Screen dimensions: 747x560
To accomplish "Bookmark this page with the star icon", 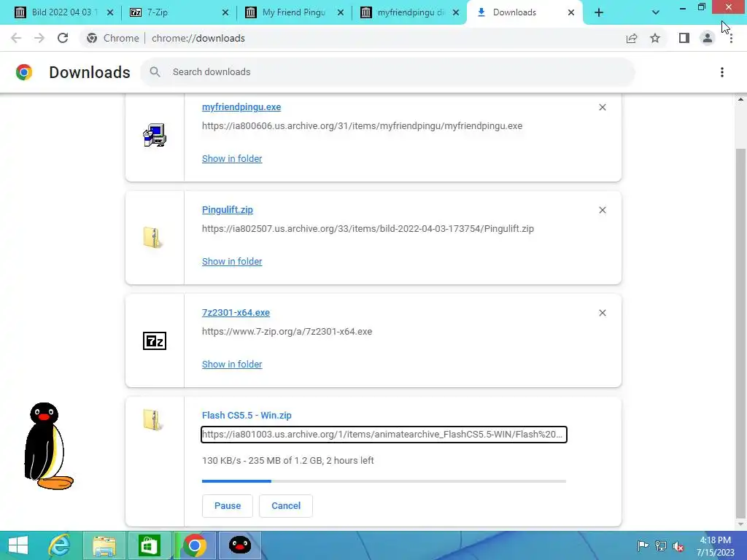I will click(655, 38).
